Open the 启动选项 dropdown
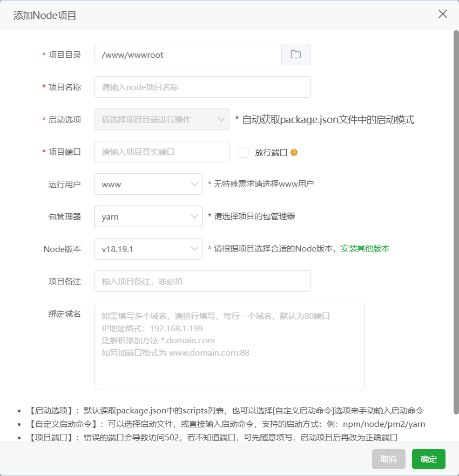459x476 pixels. [161, 119]
